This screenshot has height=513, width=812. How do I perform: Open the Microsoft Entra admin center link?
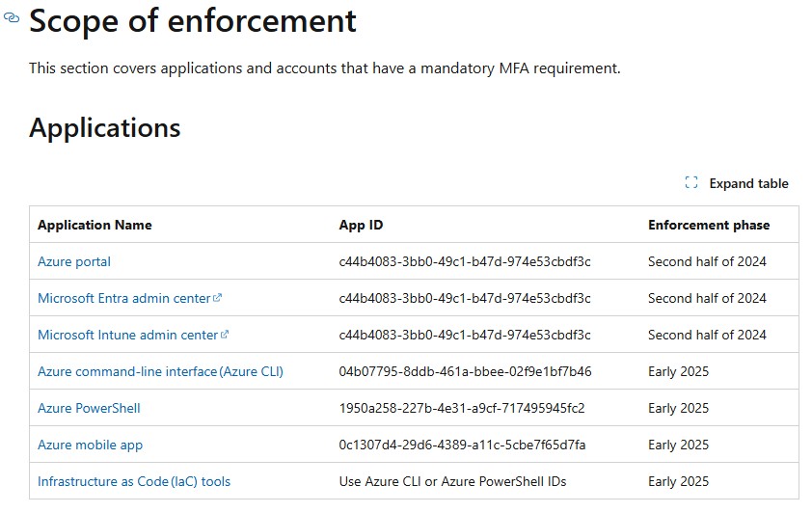124,298
